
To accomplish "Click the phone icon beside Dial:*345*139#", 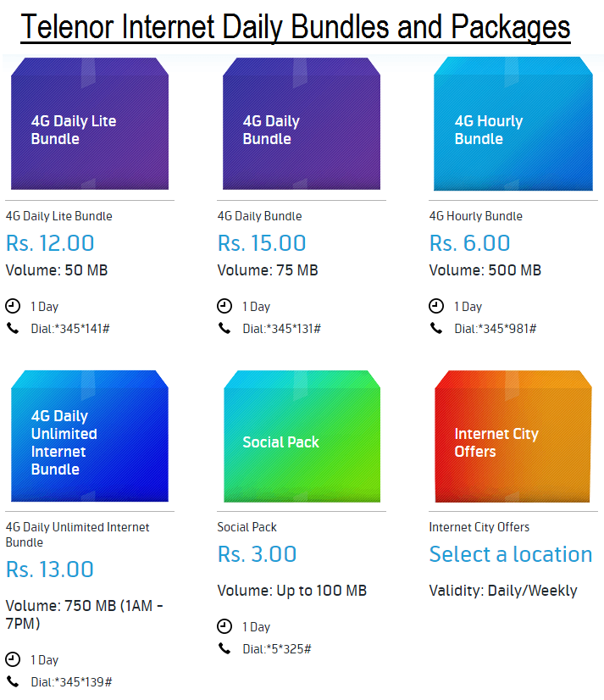I will click(x=13, y=681).
